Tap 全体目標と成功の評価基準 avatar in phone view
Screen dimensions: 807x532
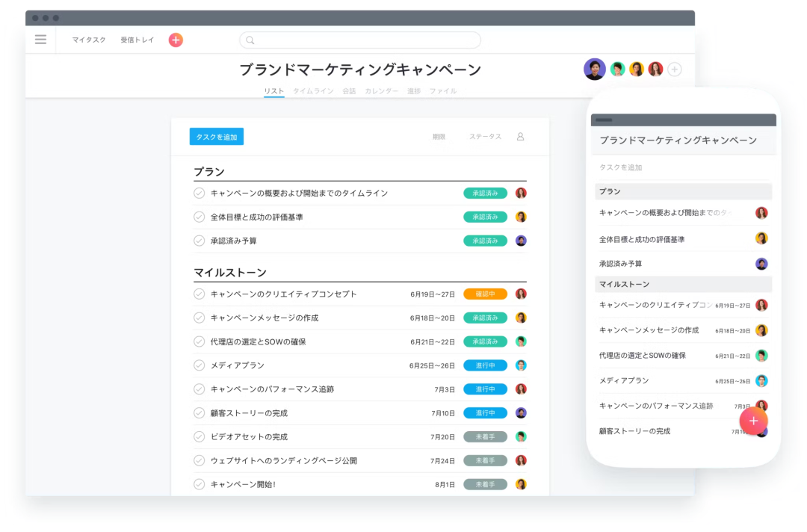click(x=761, y=238)
